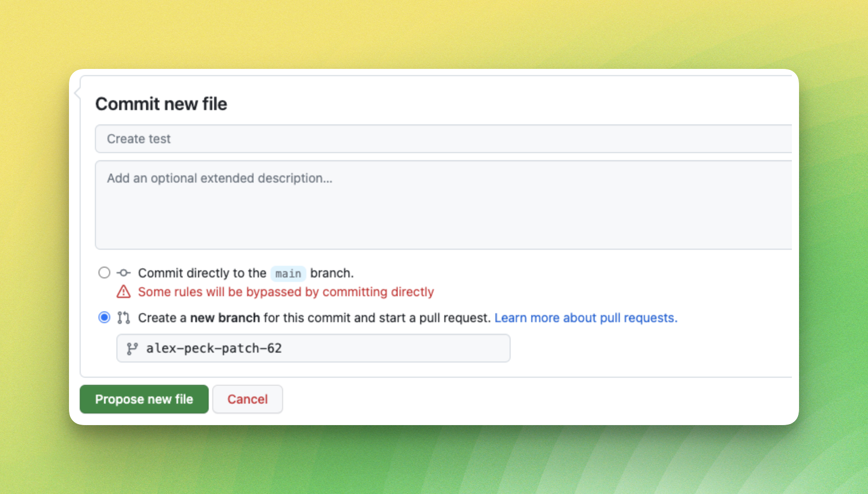Screen dimensions: 868x494
Task: Click the pull request icon beside Create a new branch
Action: [124, 318]
